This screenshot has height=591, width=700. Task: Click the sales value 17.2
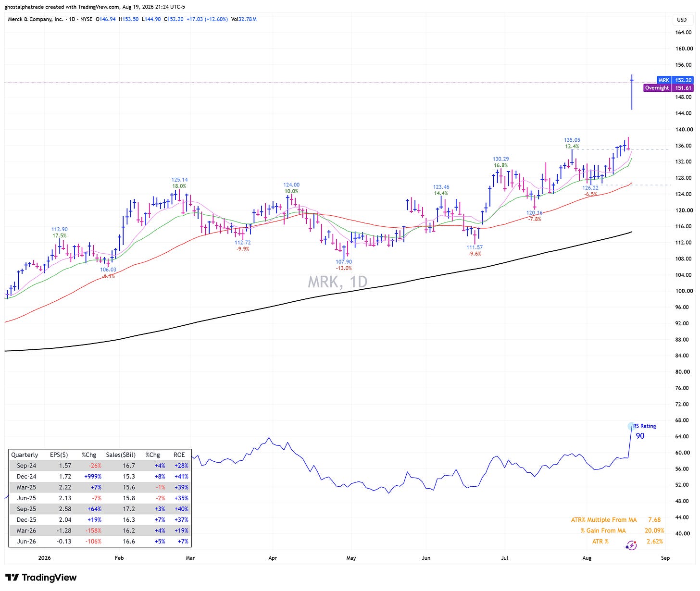pos(129,509)
